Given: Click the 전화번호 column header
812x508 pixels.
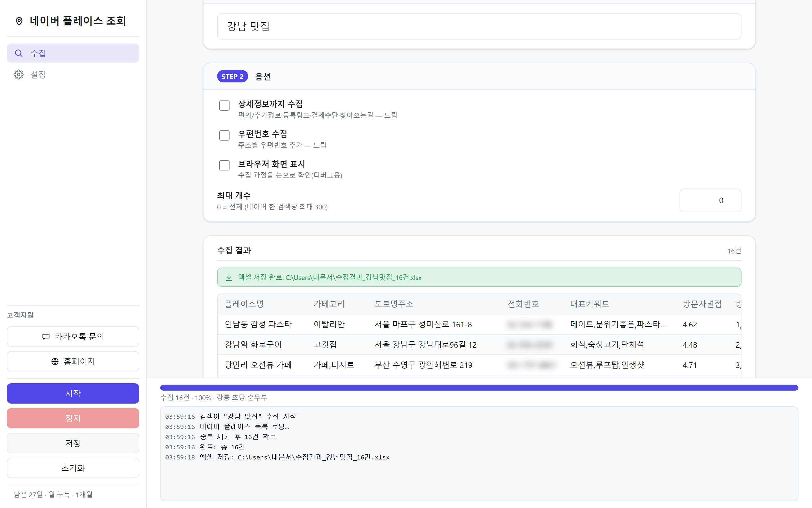Looking at the screenshot, I should (524, 304).
